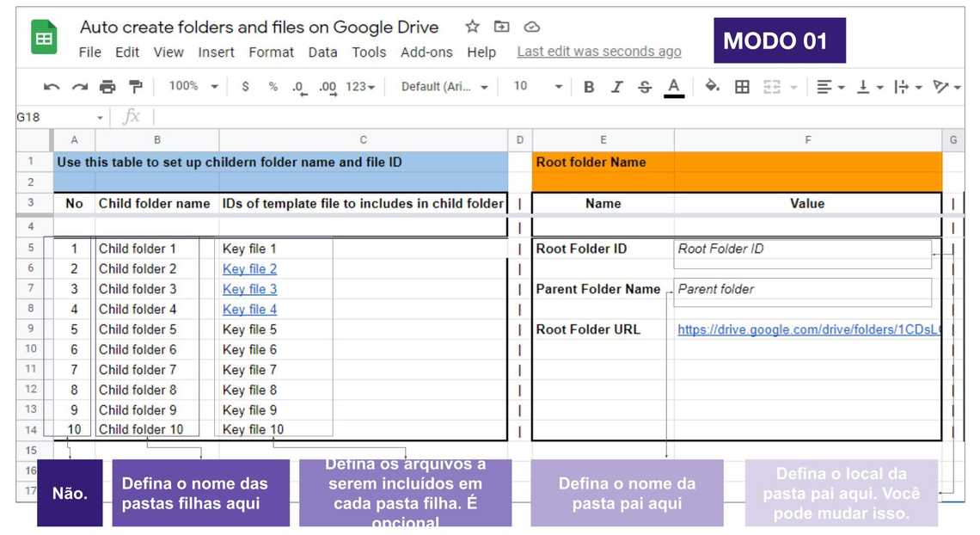This screenshot has height=535, width=980.
Task: Check the cloud save status icon
Action: pyautogui.click(x=531, y=27)
